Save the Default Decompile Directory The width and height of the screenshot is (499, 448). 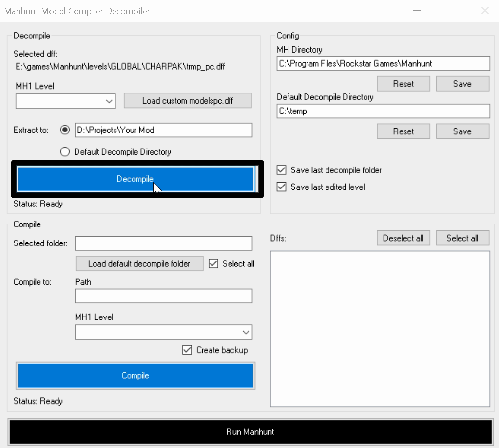click(x=462, y=131)
